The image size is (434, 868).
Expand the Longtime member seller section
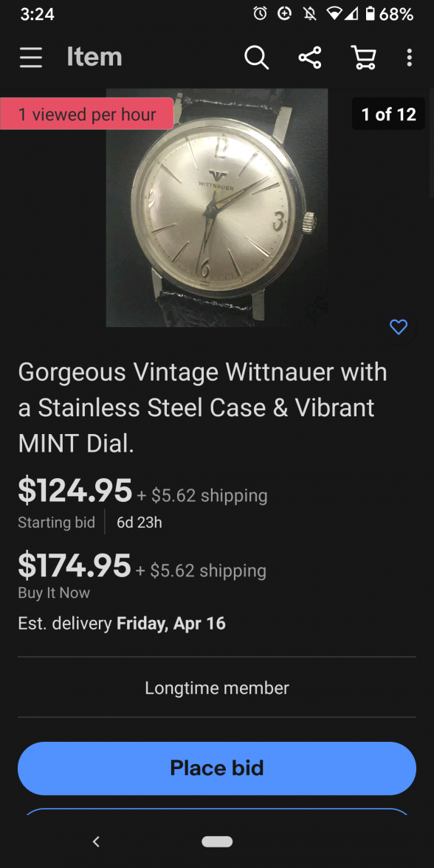click(x=216, y=687)
